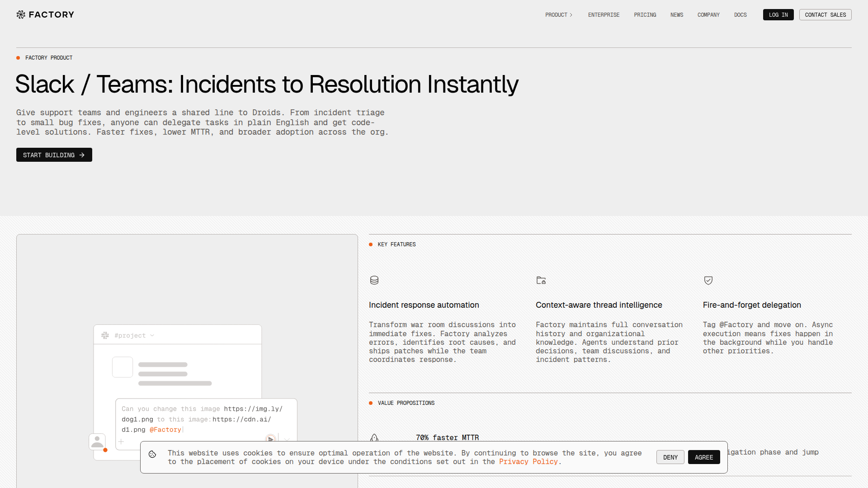Click the Slack logo icon beside #project
The height and width of the screenshot is (488, 868).
click(105, 335)
